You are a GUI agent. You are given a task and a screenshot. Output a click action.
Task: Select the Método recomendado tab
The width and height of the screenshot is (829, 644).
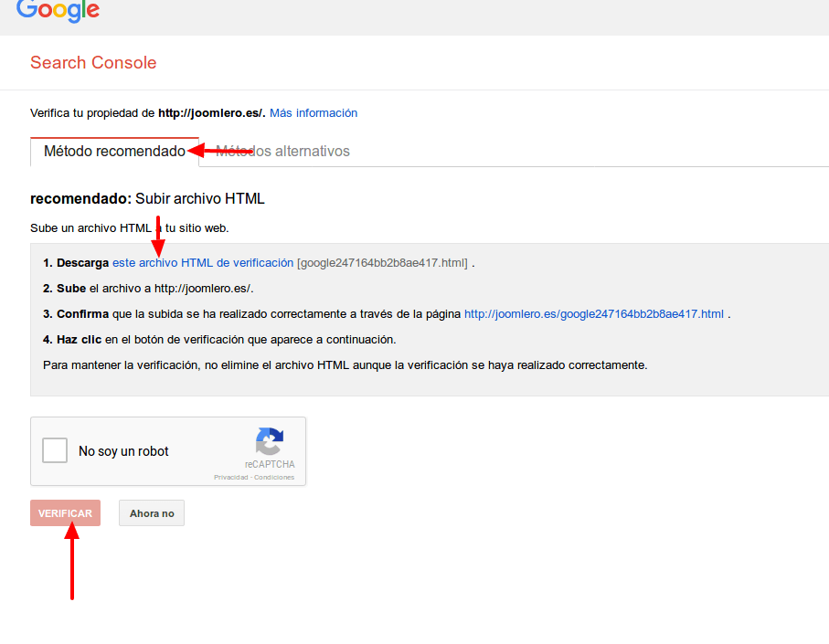[114, 152]
